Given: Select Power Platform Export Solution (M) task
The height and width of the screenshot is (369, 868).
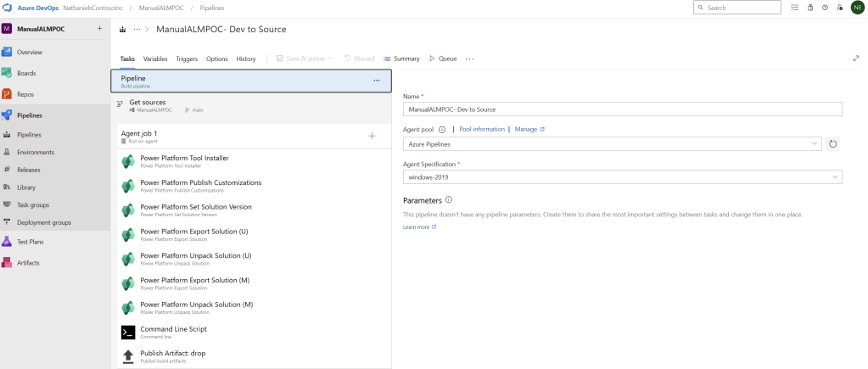Looking at the screenshot, I should tap(254, 282).
